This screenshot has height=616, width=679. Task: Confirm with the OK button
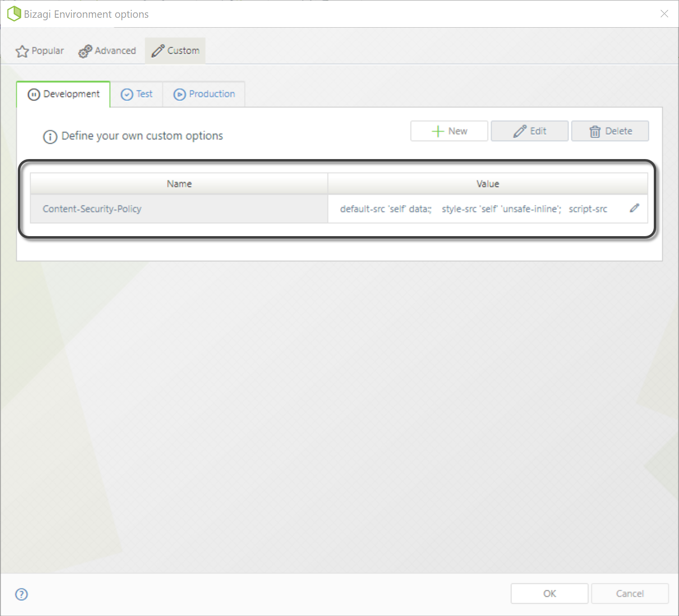coord(550,593)
